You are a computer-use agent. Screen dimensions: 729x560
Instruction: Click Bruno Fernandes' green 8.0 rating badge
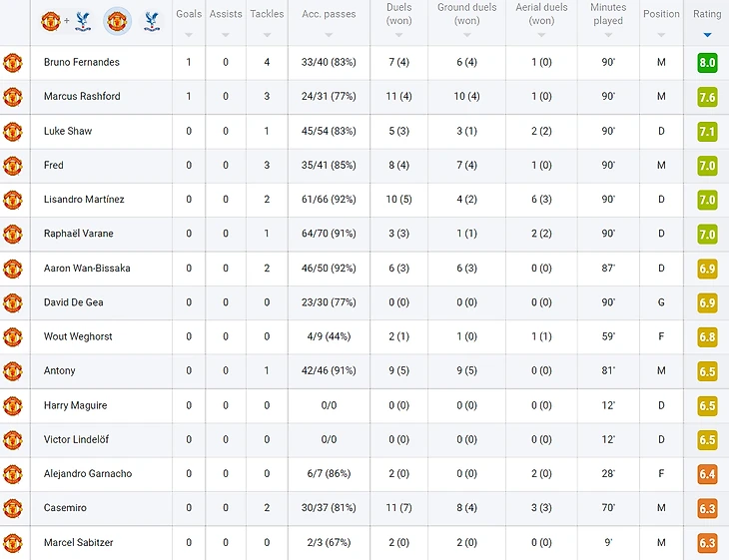[707, 62]
